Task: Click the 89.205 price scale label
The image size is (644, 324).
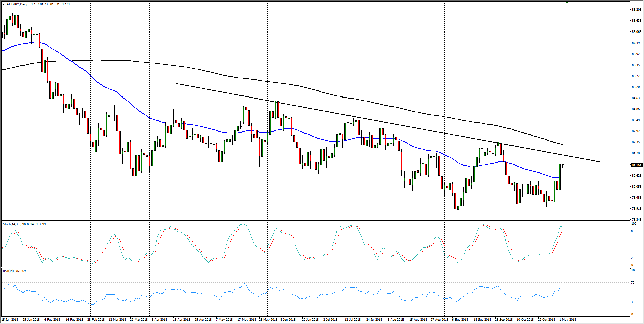Action: pos(636,10)
